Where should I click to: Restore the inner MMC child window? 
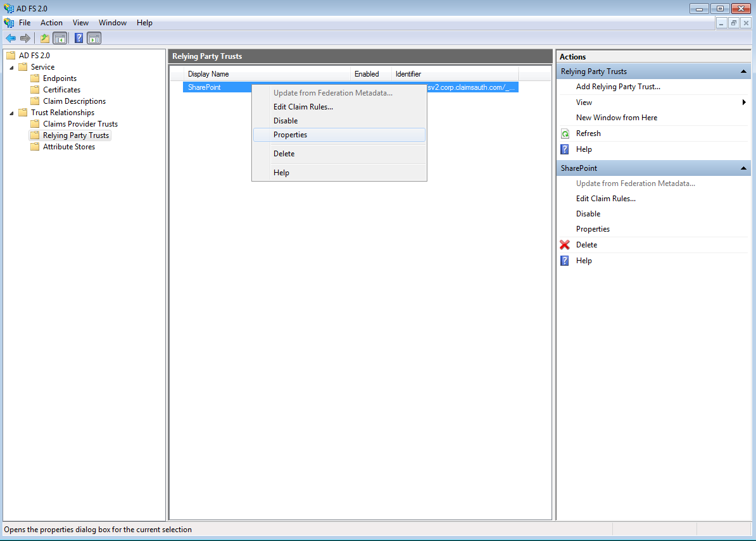(734, 23)
